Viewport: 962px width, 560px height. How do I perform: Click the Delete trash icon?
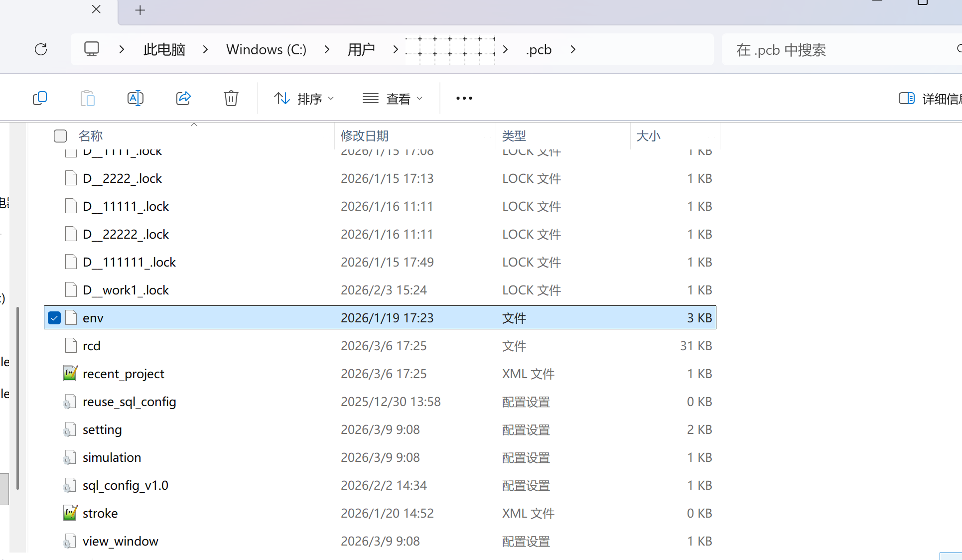(x=231, y=98)
